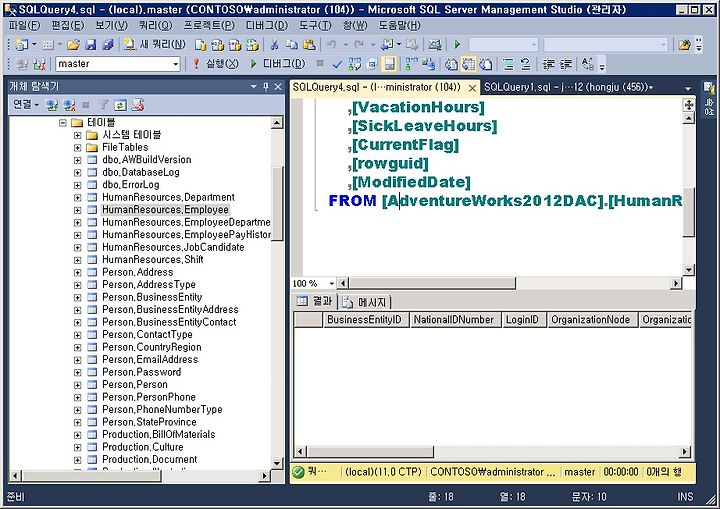Viewport: 720px width, 509px height.
Task: Select the Production.BillOfMaterials table
Action: 158,435
